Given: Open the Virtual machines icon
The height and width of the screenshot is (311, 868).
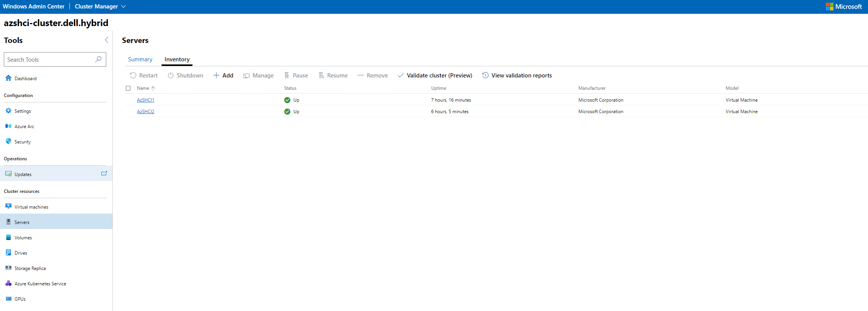Looking at the screenshot, I should pyautogui.click(x=8, y=206).
